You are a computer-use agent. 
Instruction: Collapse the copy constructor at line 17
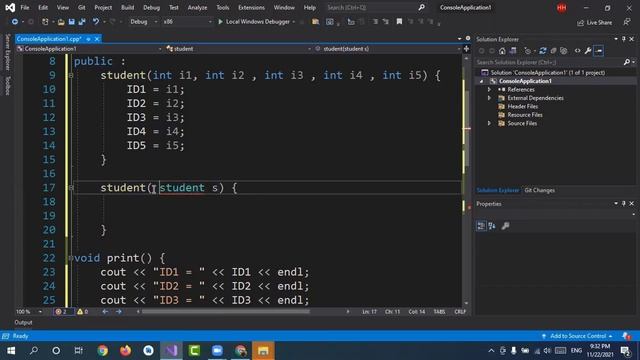[71, 188]
